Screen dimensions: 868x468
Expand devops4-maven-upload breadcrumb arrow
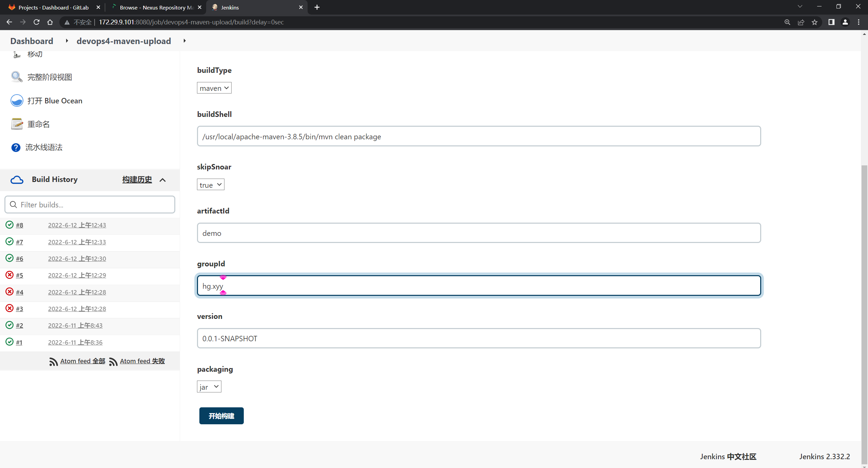coord(184,41)
